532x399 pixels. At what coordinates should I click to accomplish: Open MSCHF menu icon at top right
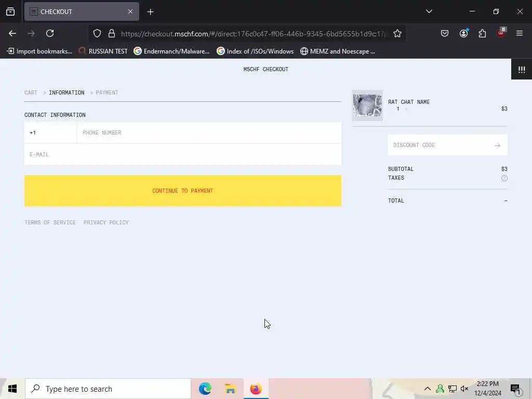[x=522, y=70]
